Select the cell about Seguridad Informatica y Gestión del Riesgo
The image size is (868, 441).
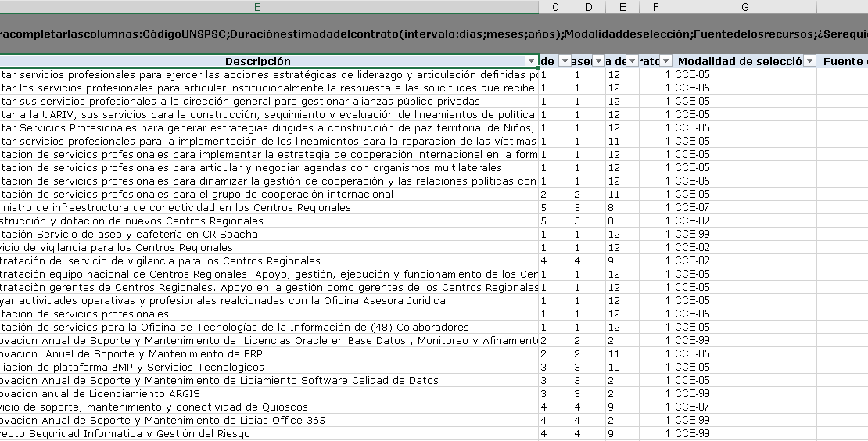click(x=269, y=433)
